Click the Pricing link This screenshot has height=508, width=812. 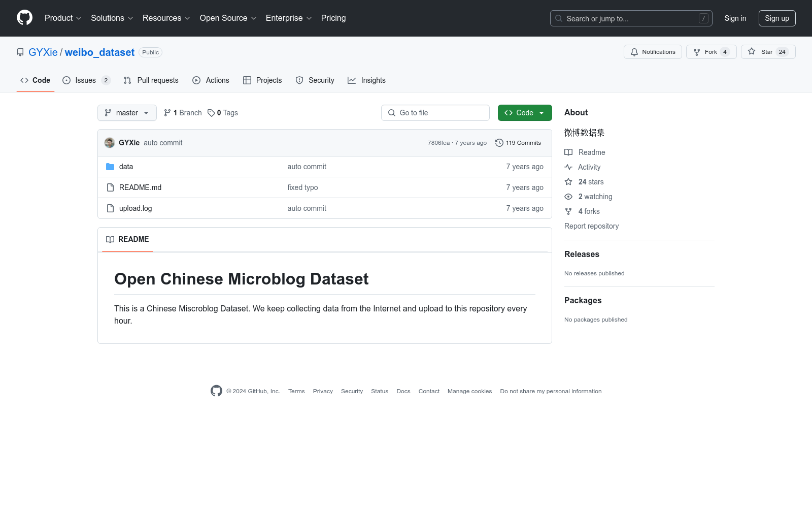(333, 18)
